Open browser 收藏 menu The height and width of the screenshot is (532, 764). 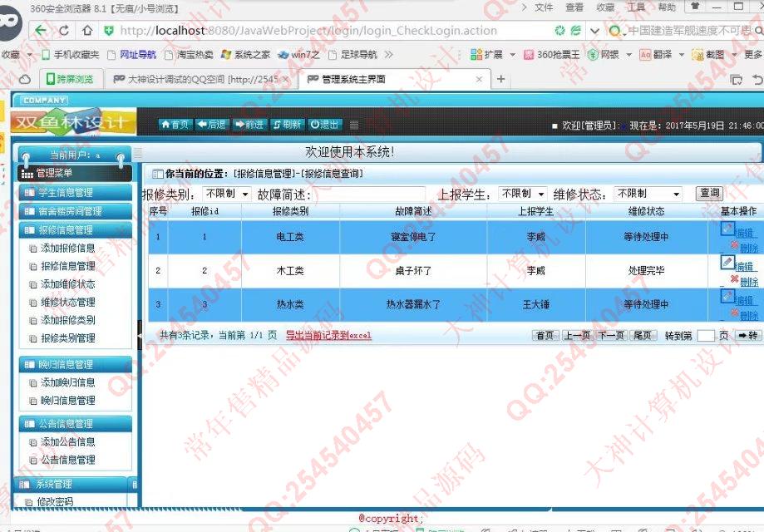click(604, 7)
